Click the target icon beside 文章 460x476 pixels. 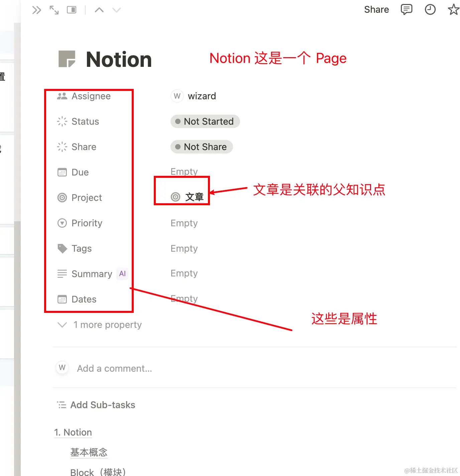click(x=176, y=197)
